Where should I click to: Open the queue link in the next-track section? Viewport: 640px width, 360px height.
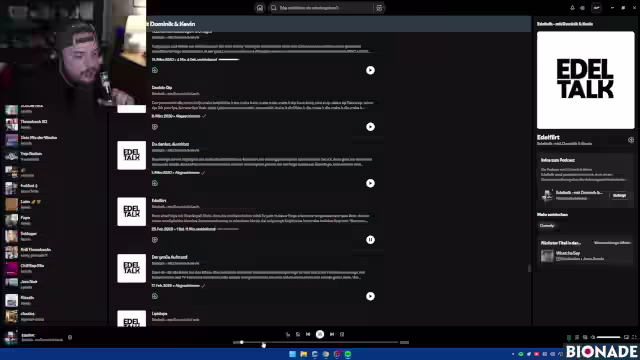coord(612,243)
